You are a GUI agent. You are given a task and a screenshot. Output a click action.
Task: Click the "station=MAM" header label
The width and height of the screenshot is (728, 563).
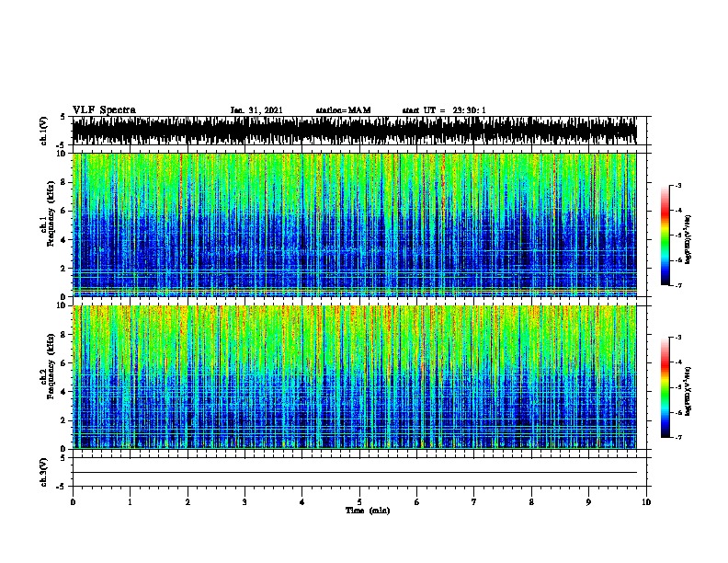[343, 110]
